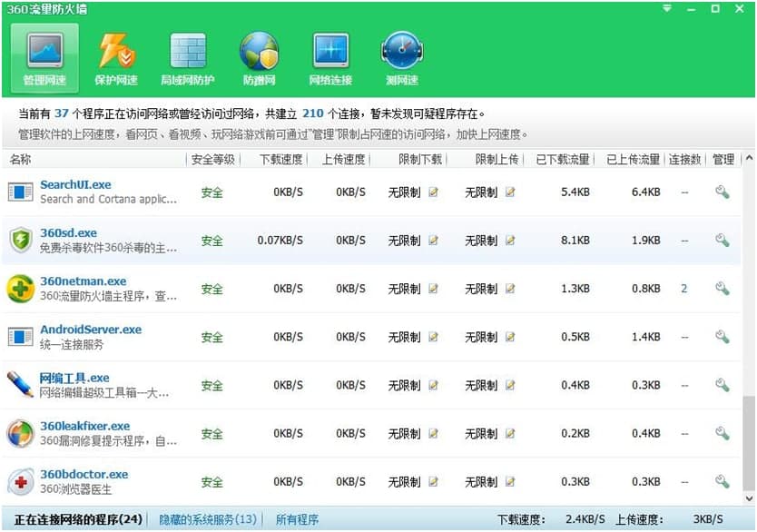This screenshot has height=532, width=757.
Task: Edit download limit for 360sd.exe
Action: click(x=433, y=241)
